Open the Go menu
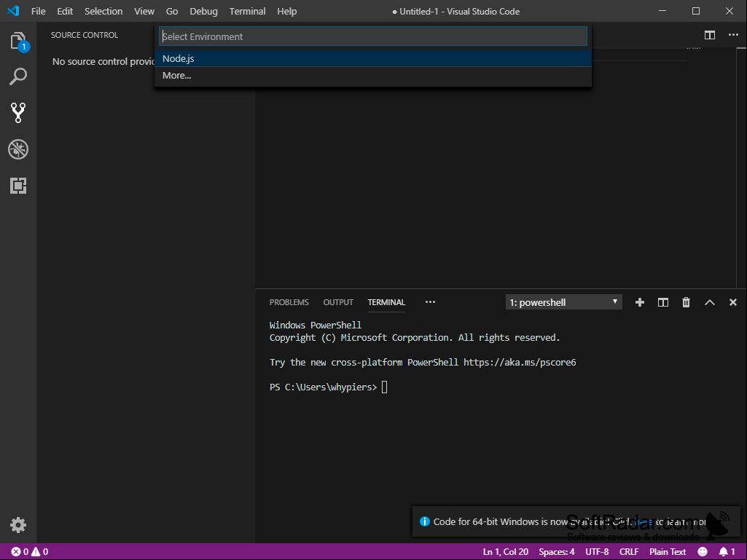Image resolution: width=747 pixels, height=560 pixels. click(x=172, y=11)
